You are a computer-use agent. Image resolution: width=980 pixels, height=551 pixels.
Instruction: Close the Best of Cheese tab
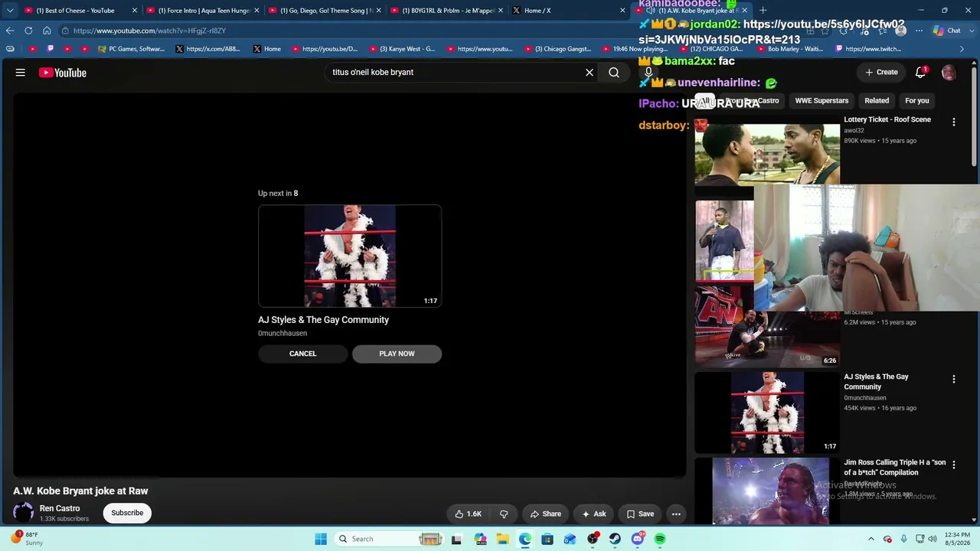click(x=135, y=11)
